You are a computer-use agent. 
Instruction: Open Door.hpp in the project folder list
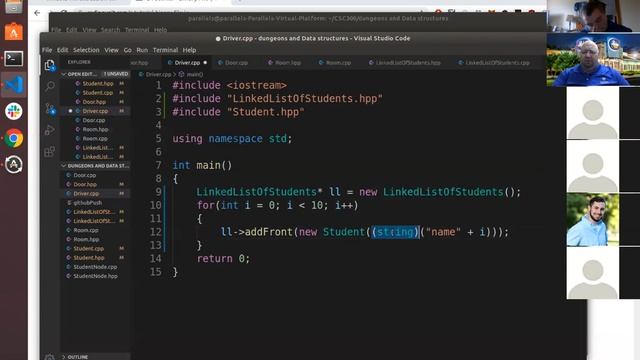85,184
